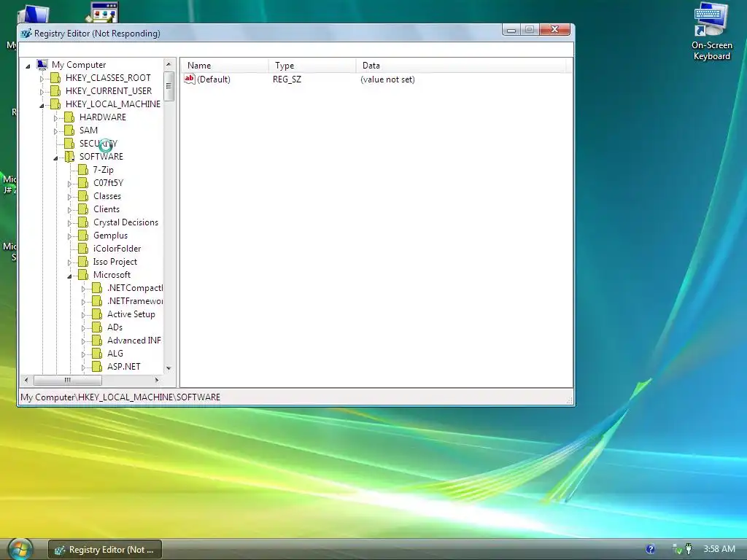
Task: Click the tree pane scroll-down arrow
Action: pyautogui.click(x=169, y=368)
